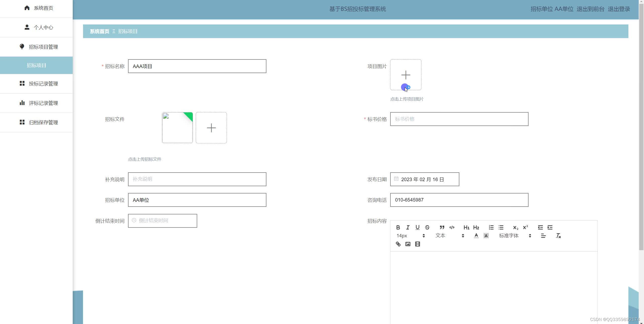Screen dimensions: 644x324
Task: Add another 招标文件 via plus box
Action: 211,128
